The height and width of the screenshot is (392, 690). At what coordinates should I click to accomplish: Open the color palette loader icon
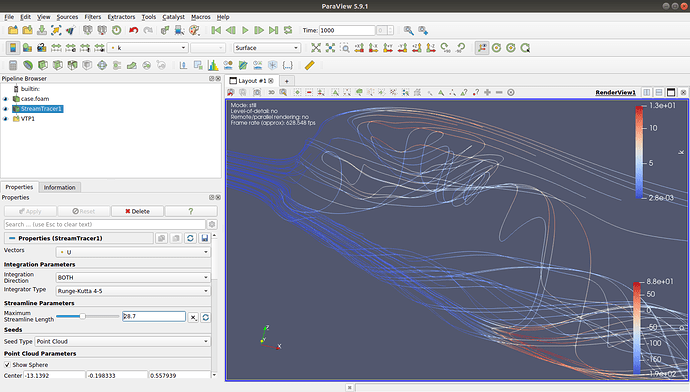[194, 30]
